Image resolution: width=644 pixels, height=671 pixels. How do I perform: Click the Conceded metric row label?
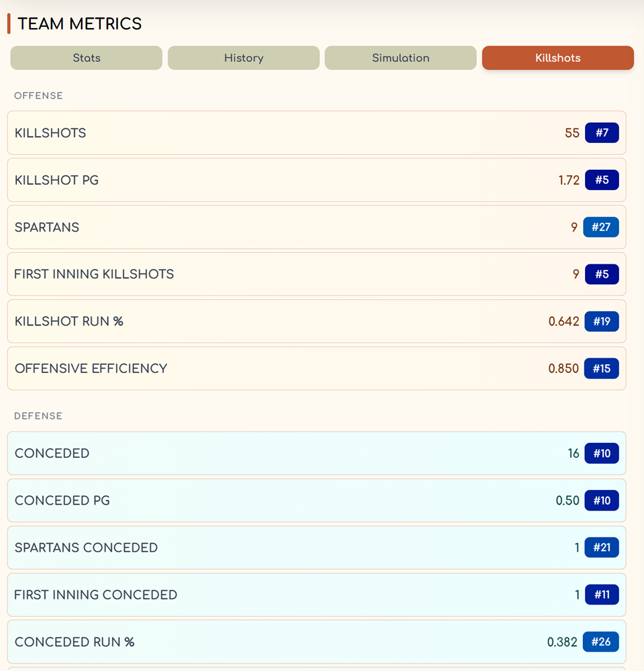tap(52, 454)
